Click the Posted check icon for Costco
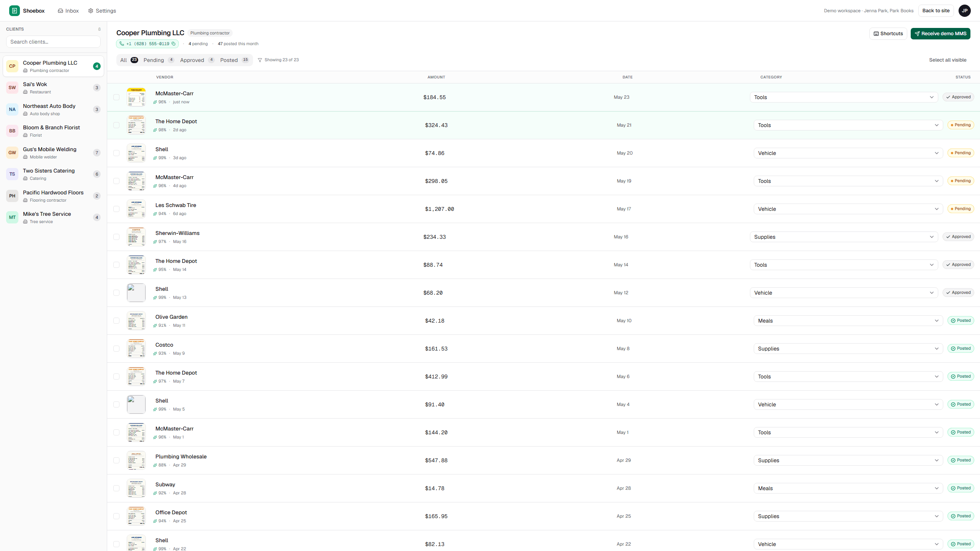 pyautogui.click(x=953, y=349)
